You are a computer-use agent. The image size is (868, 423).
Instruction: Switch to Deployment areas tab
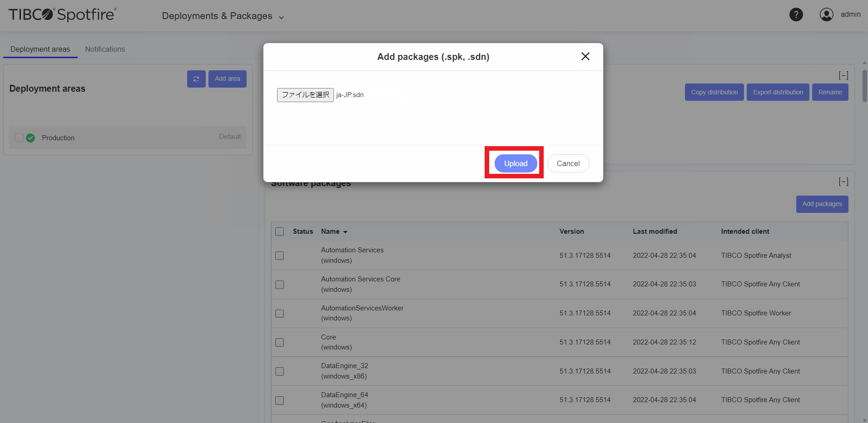pyautogui.click(x=40, y=49)
